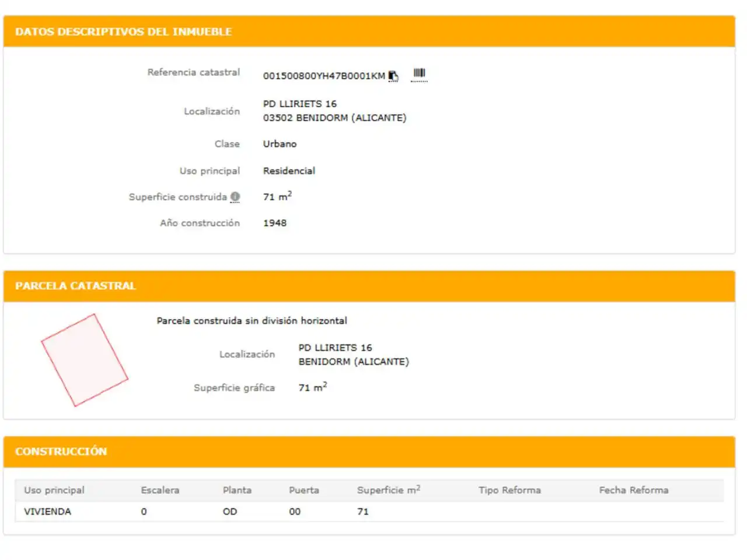Click the 'Superficie gráfica' label
Screen dimensions: 747x560
[x=234, y=388]
